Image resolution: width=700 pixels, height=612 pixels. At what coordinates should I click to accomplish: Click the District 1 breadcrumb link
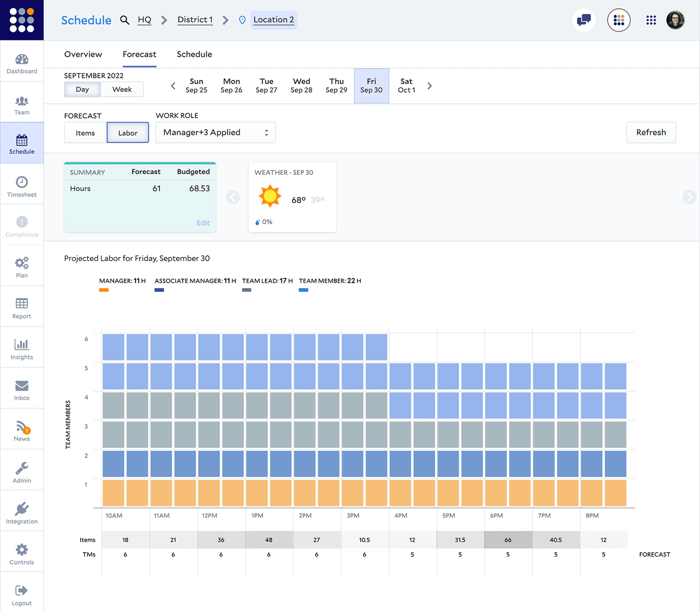(x=195, y=20)
